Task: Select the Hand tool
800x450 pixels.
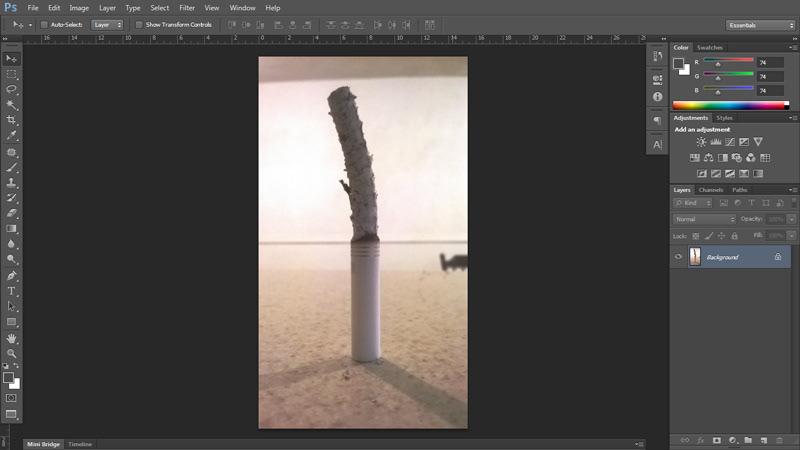Action: [x=12, y=338]
